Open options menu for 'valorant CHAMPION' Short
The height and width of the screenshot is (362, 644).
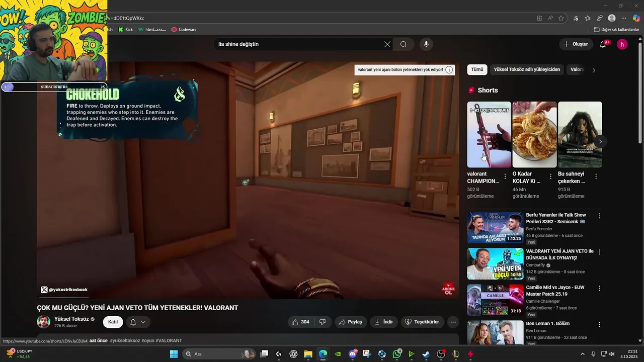pyautogui.click(x=505, y=176)
